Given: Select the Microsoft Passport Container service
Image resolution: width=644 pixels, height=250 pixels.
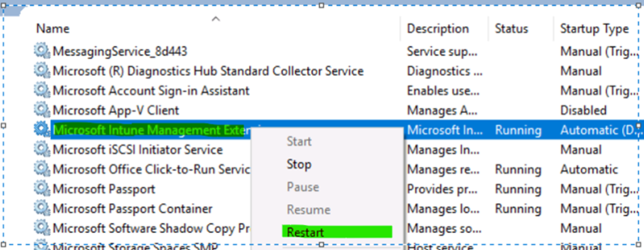Looking at the screenshot, I should pos(133,209).
